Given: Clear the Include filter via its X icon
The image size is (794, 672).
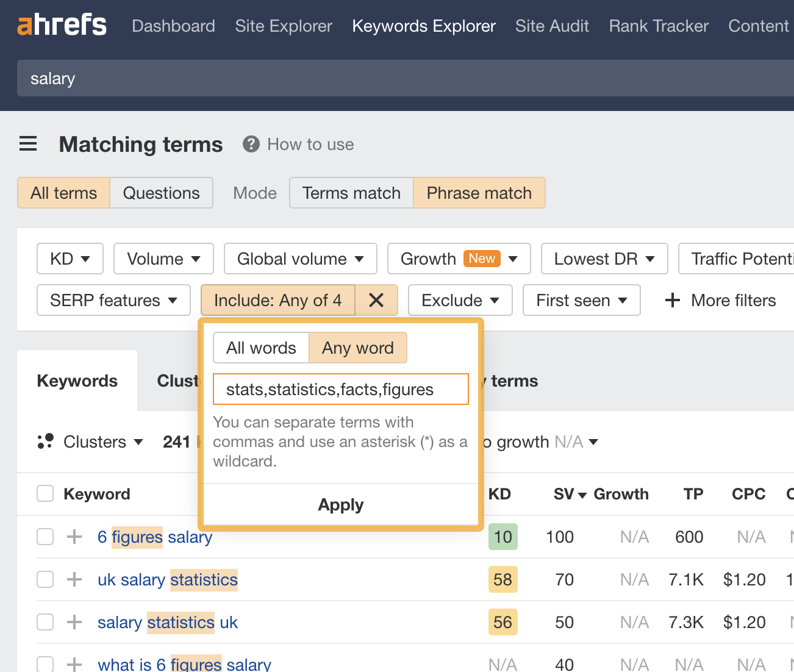Looking at the screenshot, I should point(376,300).
